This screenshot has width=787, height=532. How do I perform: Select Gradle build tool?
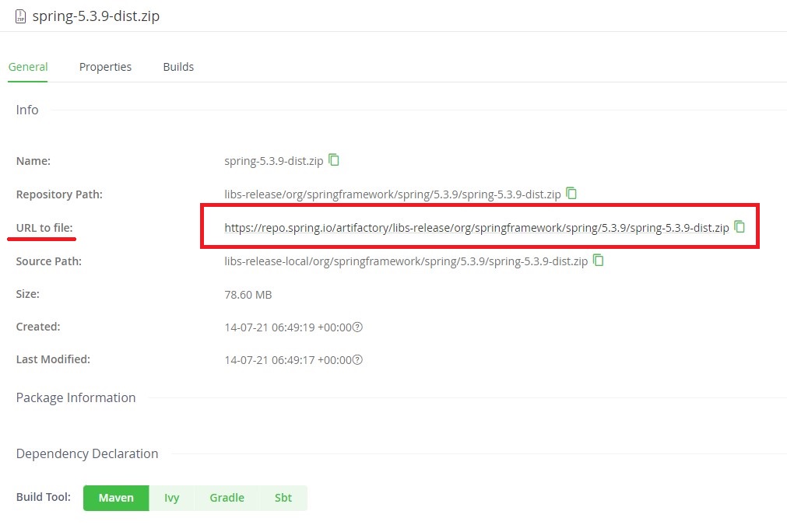[227, 498]
